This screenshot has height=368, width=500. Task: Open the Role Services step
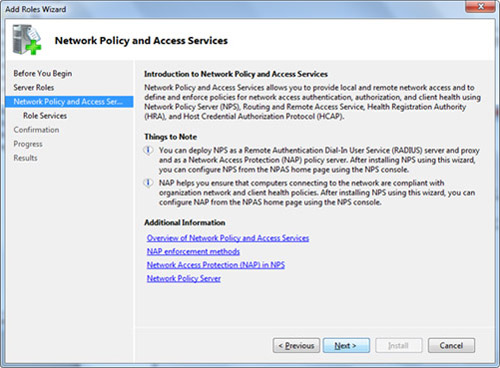[45, 116]
